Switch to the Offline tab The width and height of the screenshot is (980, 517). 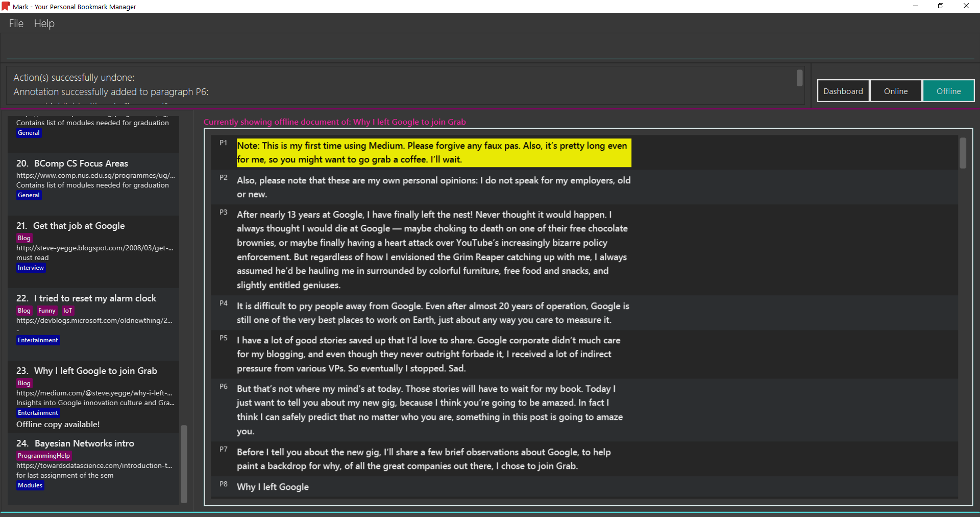click(x=948, y=91)
